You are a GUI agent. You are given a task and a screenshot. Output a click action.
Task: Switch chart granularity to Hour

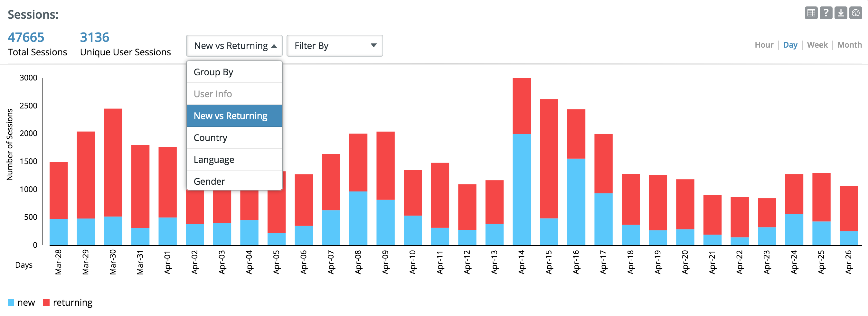point(764,45)
